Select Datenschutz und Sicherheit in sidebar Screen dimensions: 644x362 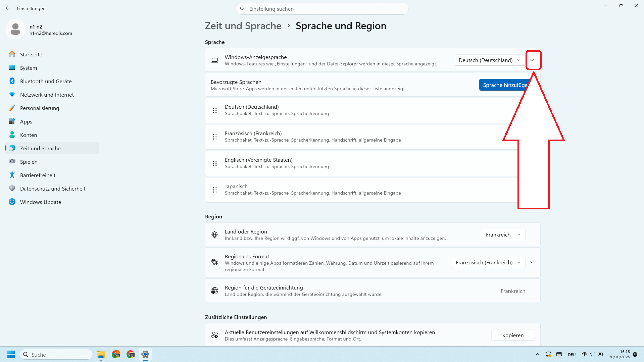[x=53, y=189]
